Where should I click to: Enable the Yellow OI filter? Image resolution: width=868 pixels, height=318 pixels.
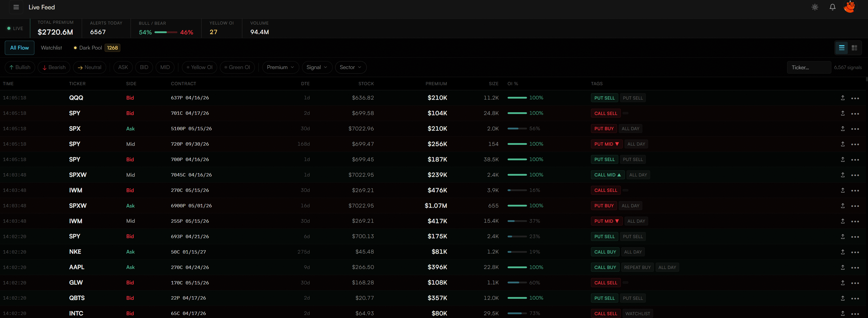point(199,67)
